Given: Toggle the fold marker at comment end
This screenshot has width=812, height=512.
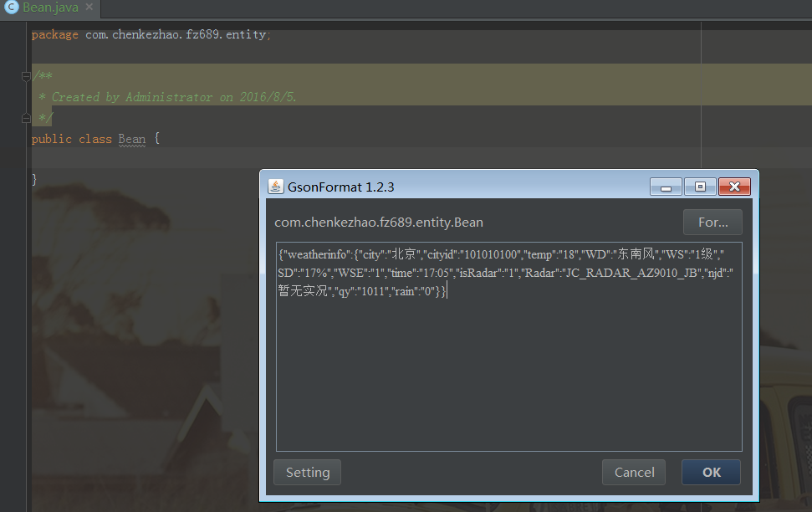Looking at the screenshot, I should [26, 119].
